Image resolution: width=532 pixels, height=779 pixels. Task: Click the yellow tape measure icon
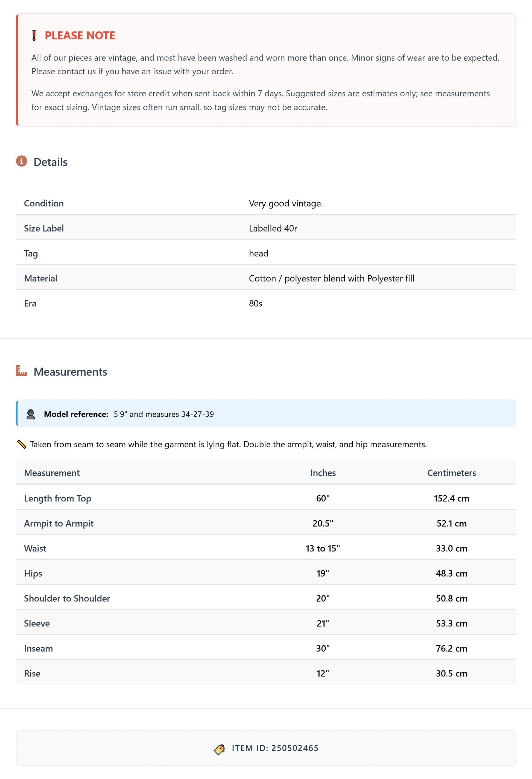[x=22, y=445]
